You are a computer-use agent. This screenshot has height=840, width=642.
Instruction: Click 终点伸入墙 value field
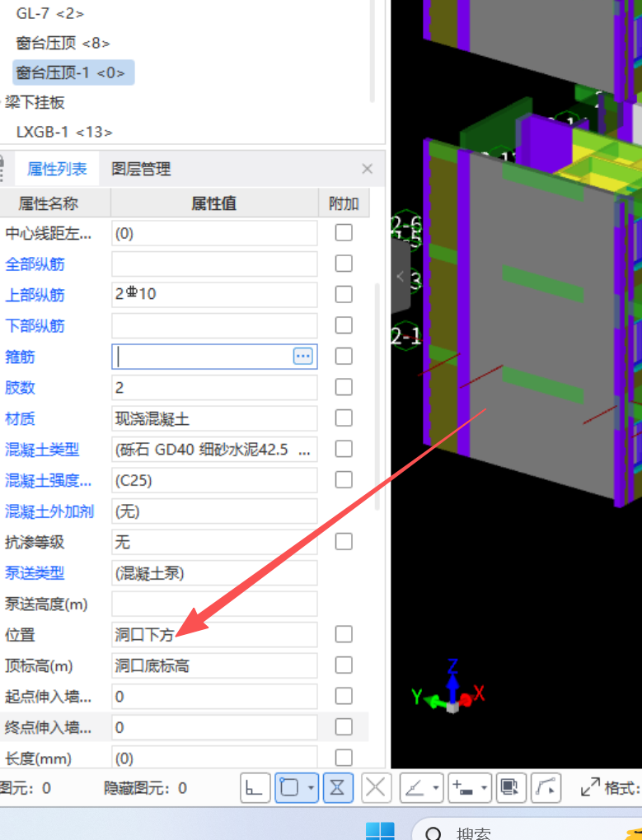(x=214, y=727)
